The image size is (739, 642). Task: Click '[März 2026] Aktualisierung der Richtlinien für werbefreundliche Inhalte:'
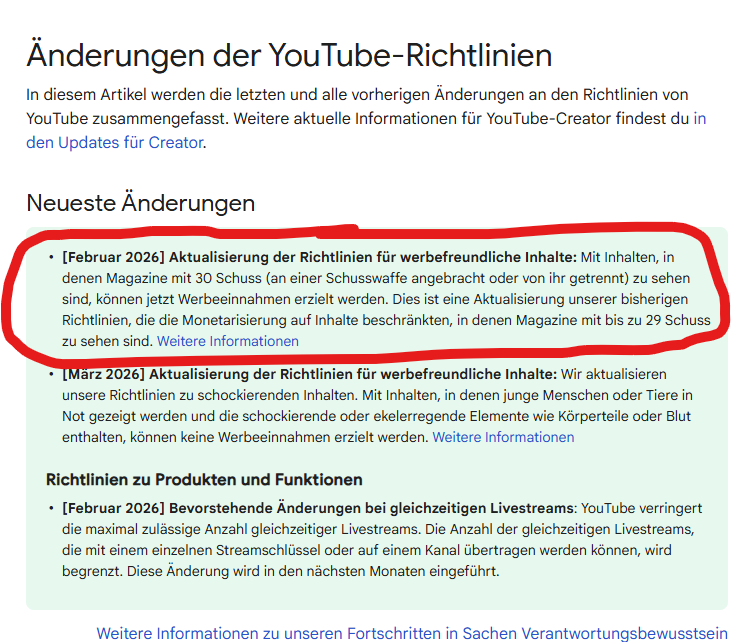pyautogui.click(x=309, y=374)
